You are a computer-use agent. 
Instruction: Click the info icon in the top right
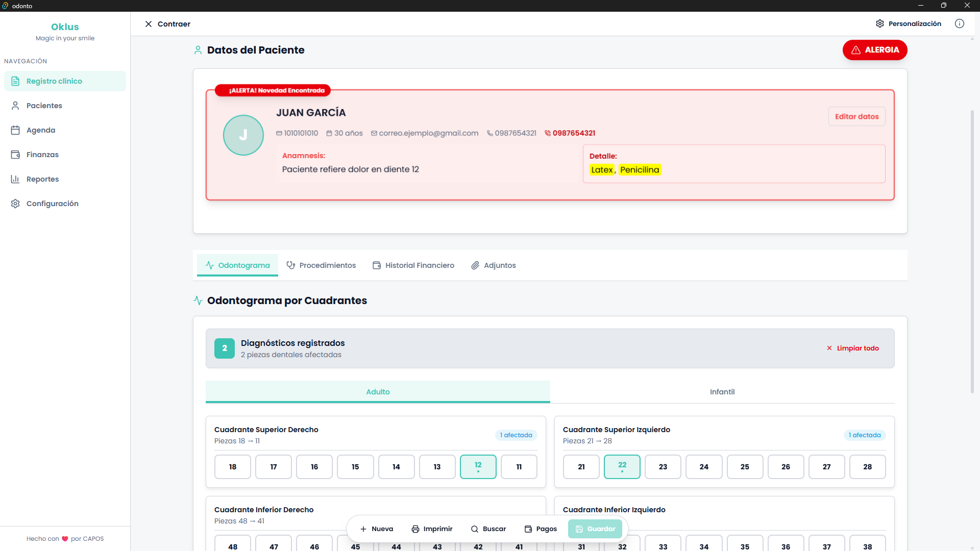click(960, 23)
